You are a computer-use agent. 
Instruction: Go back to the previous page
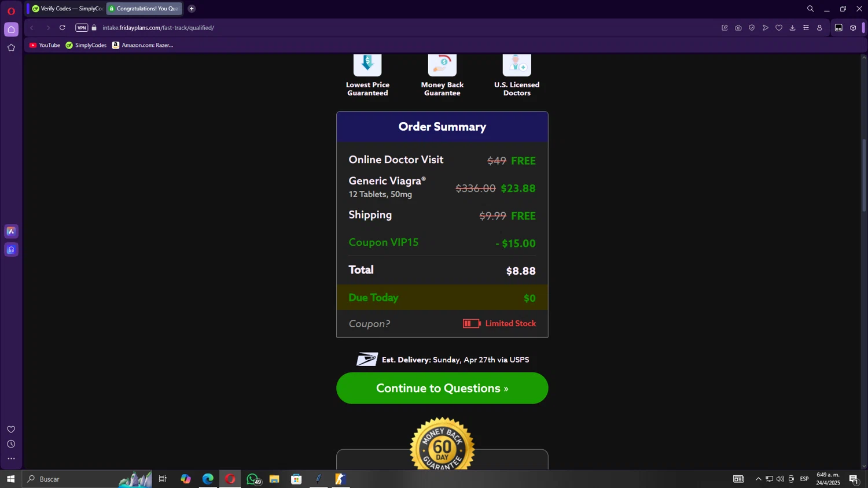pos(32,28)
